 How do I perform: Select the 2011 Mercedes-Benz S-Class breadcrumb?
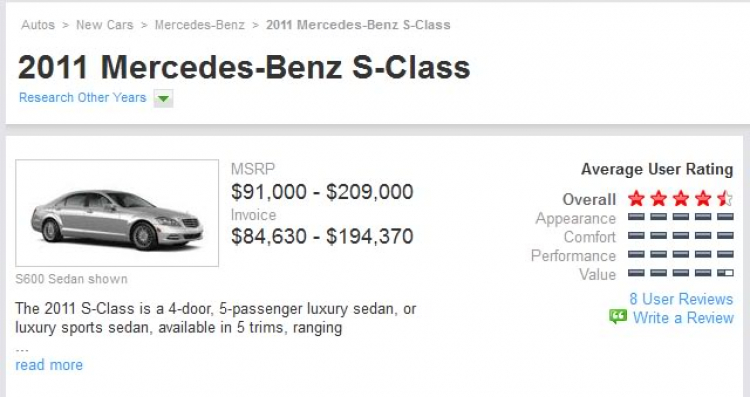pyautogui.click(x=358, y=25)
